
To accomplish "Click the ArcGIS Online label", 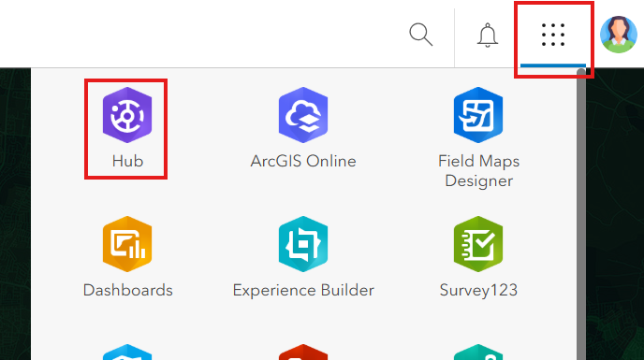I will pyautogui.click(x=303, y=161).
